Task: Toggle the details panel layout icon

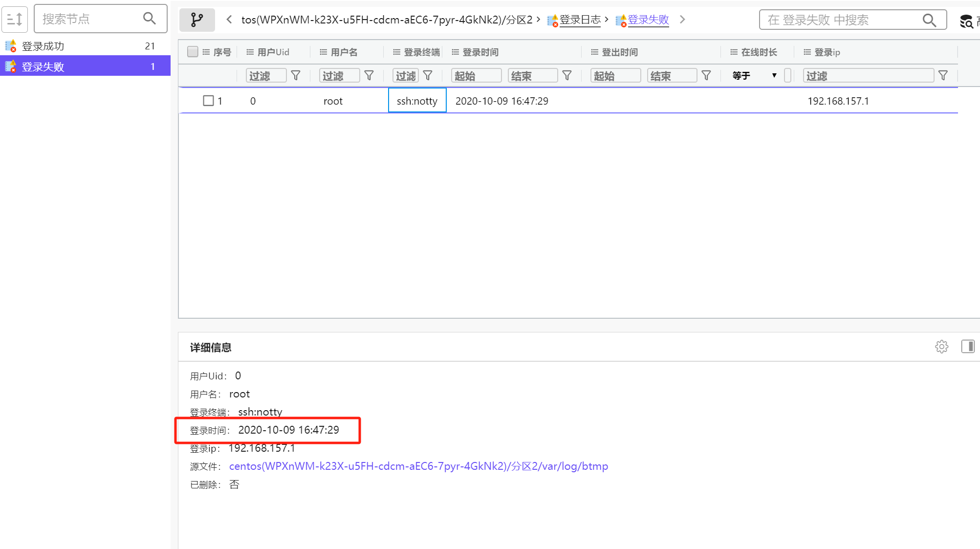Action: (x=967, y=347)
